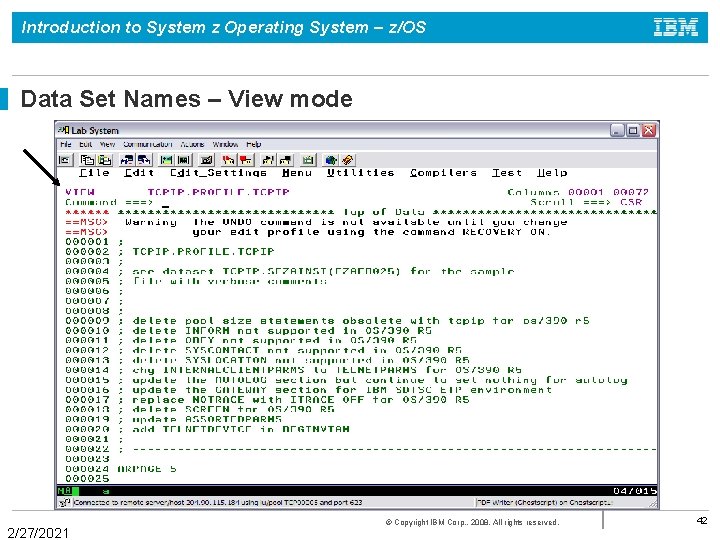Image resolution: width=720 pixels, height=540 pixels.
Task: Open the emulator window's View menu
Action: pyautogui.click(x=107, y=144)
